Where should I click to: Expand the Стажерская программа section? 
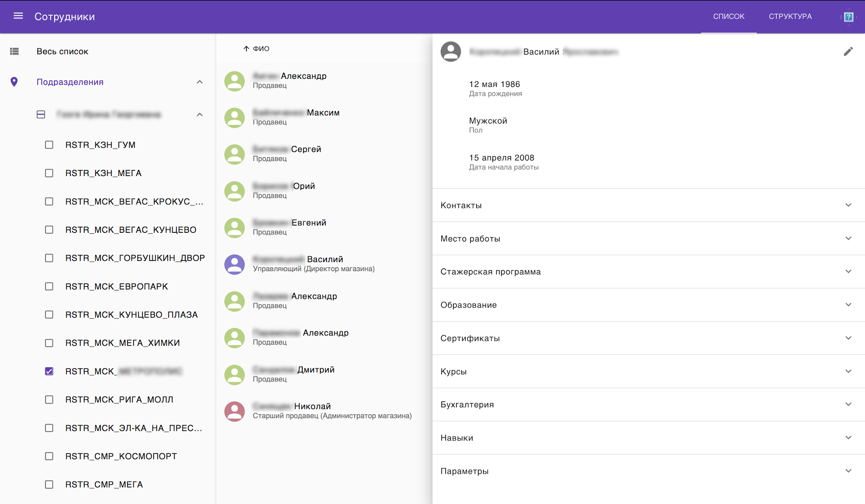click(x=649, y=272)
